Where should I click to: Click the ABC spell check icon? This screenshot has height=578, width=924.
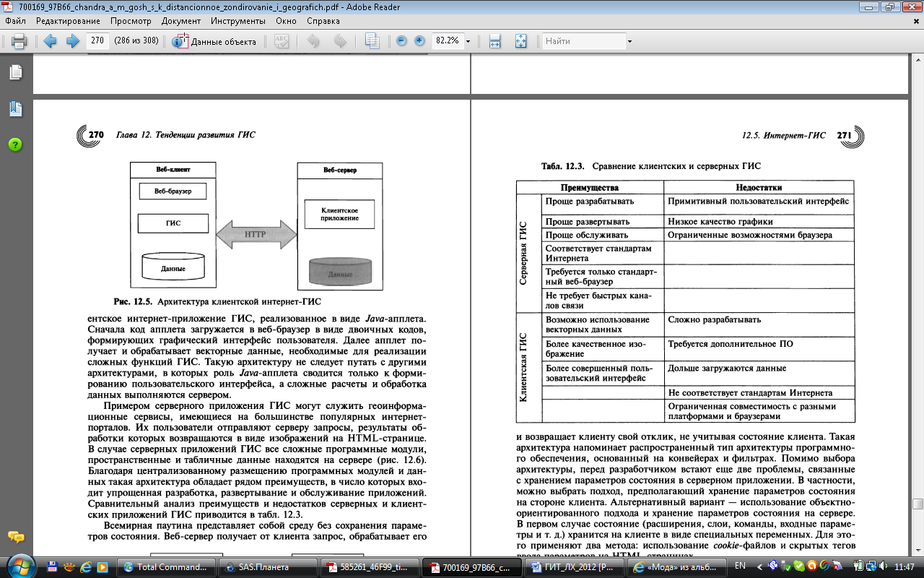(x=282, y=41)
